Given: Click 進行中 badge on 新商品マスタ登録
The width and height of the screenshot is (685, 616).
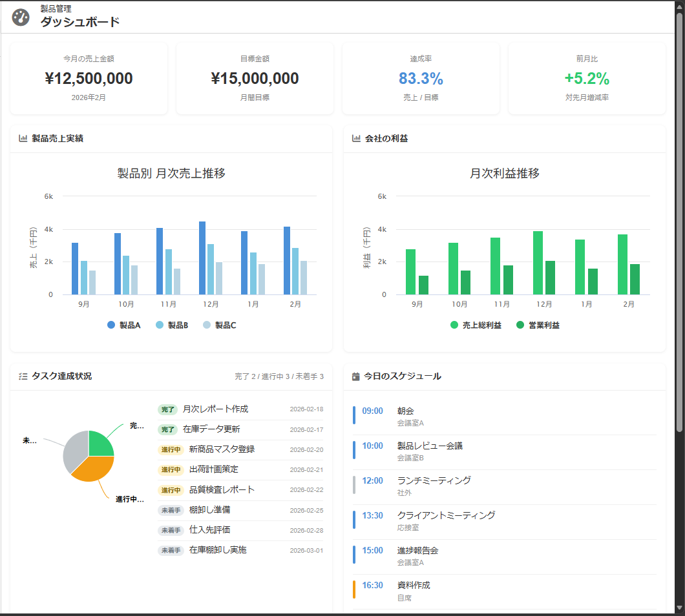Looking at the screenshot, I should pyautogui.click(x=171, y=449).
